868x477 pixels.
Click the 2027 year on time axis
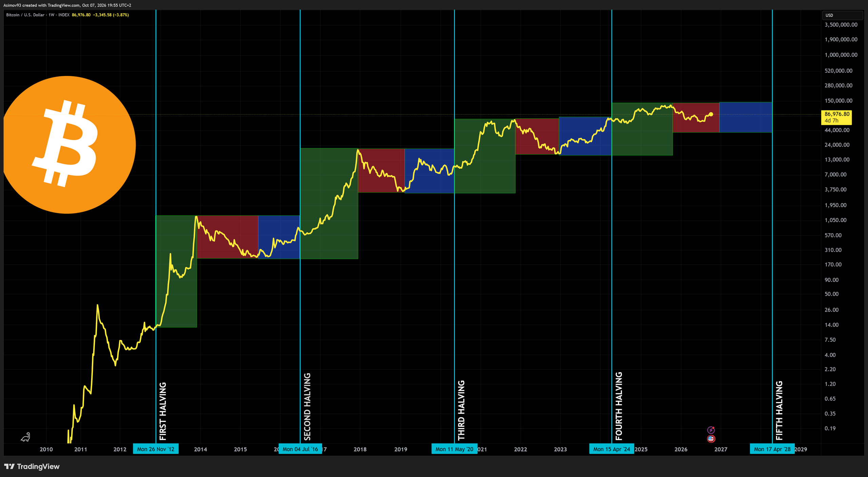tap(721, 449)
